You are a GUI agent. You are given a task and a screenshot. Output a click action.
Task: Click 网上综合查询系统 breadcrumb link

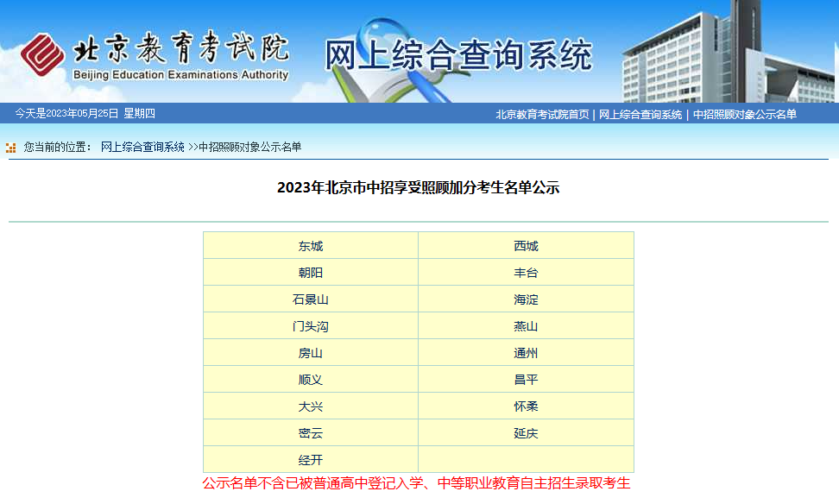point(142,147)
